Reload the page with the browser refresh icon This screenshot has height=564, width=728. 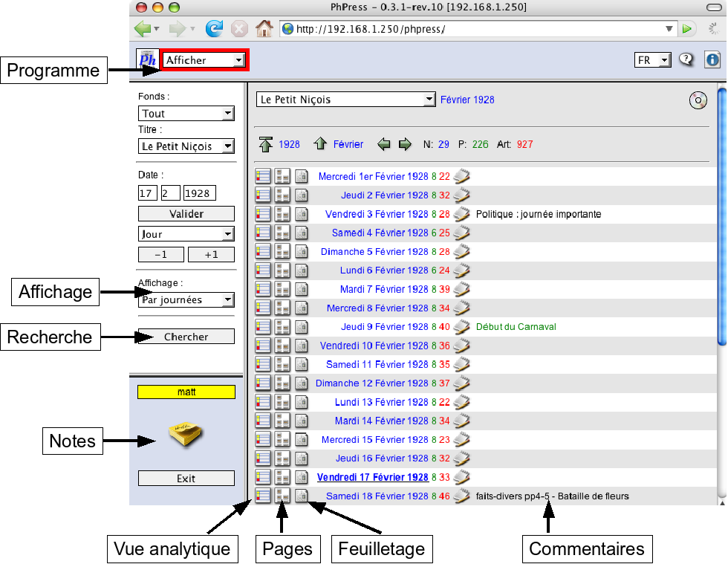(214, 28)
